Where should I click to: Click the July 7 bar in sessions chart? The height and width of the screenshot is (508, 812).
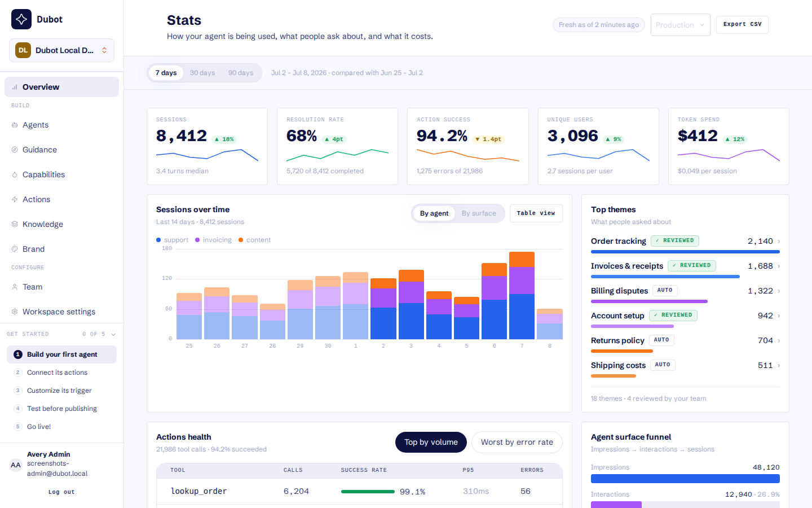point(522,295)
